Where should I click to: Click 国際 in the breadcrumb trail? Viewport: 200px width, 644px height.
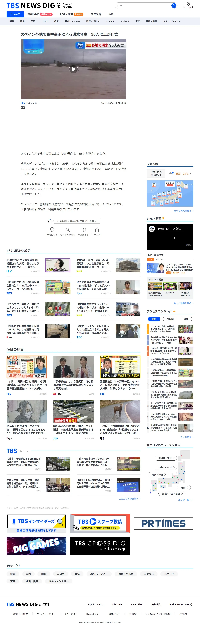pos(16,508)
